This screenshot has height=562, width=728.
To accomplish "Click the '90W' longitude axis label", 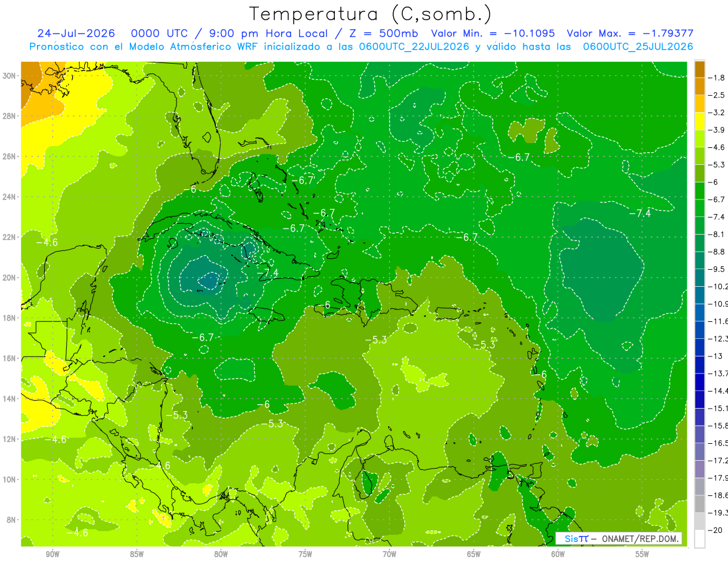I will [x=52, y=554].
